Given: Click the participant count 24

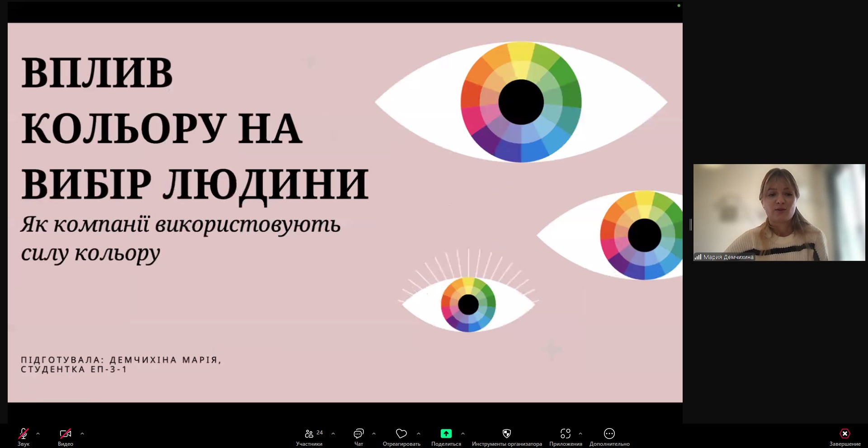Looking at the screenshot, I should coord(320,433).
